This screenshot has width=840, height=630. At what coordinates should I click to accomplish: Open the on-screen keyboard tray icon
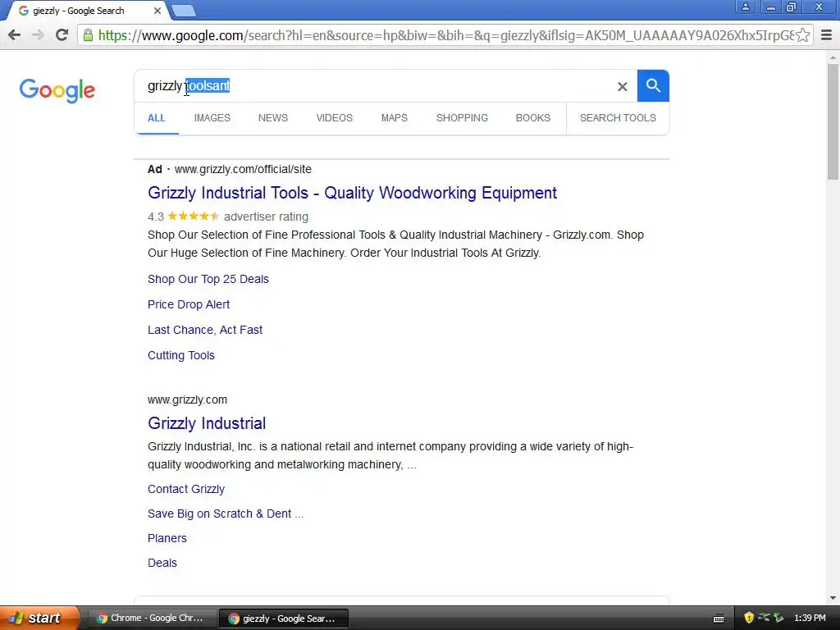[719, 619]
